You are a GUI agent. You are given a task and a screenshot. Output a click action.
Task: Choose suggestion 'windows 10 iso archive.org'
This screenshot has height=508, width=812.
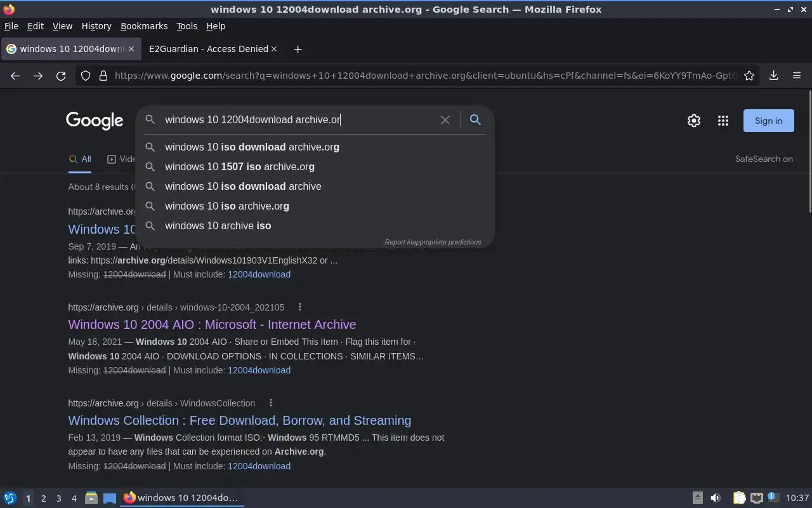[x=315, y=206]
